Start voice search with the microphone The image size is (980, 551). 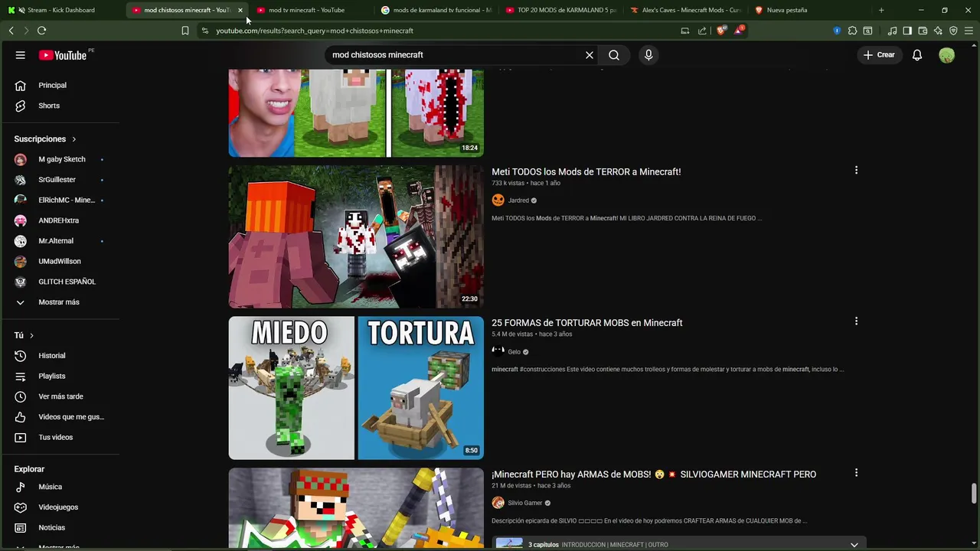coord(648,55)
